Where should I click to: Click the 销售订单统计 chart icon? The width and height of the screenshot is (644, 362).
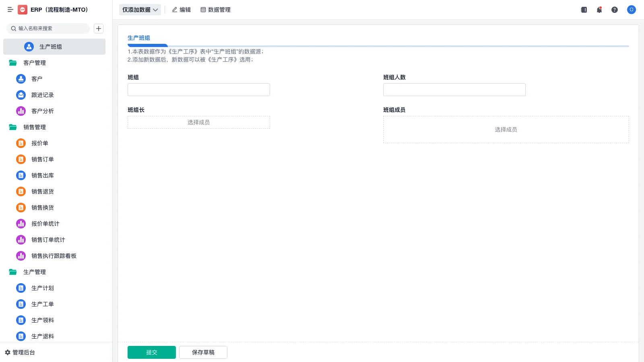pyautogui.click(x=21, y=240)
